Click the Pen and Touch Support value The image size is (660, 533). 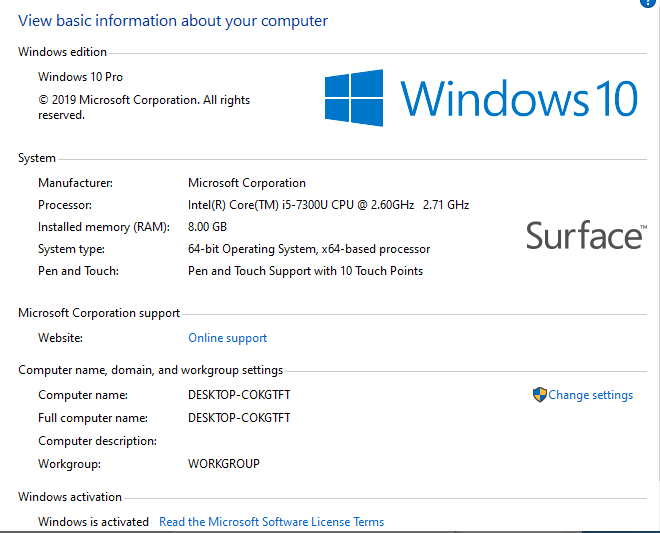(x=305, y=271)
